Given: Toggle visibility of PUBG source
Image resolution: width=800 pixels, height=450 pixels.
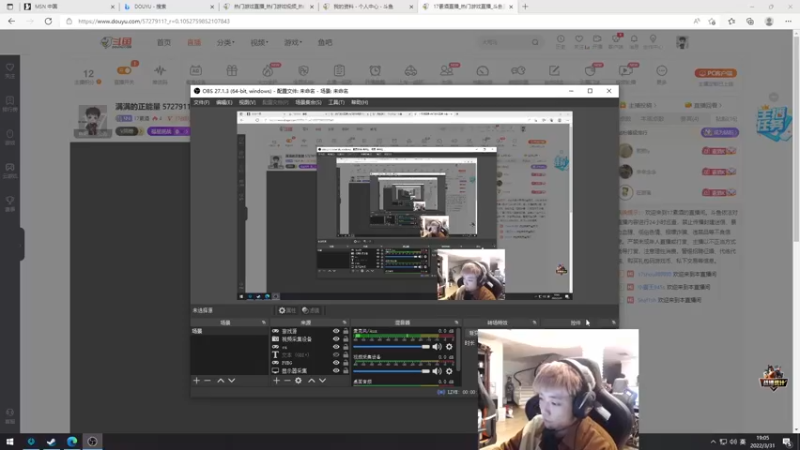Looking at the screenshot, I should tap(336, 363).
